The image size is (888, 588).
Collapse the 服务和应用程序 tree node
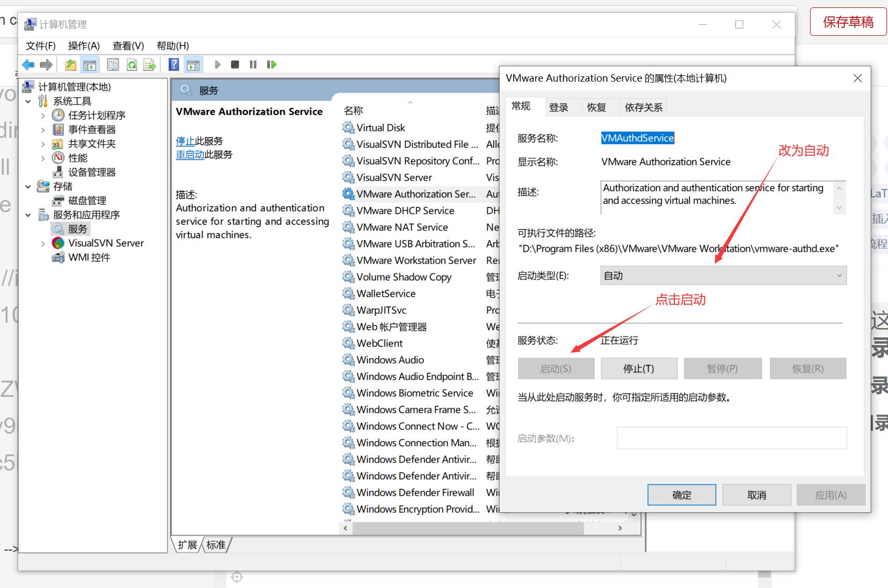(x=28, y=215)
